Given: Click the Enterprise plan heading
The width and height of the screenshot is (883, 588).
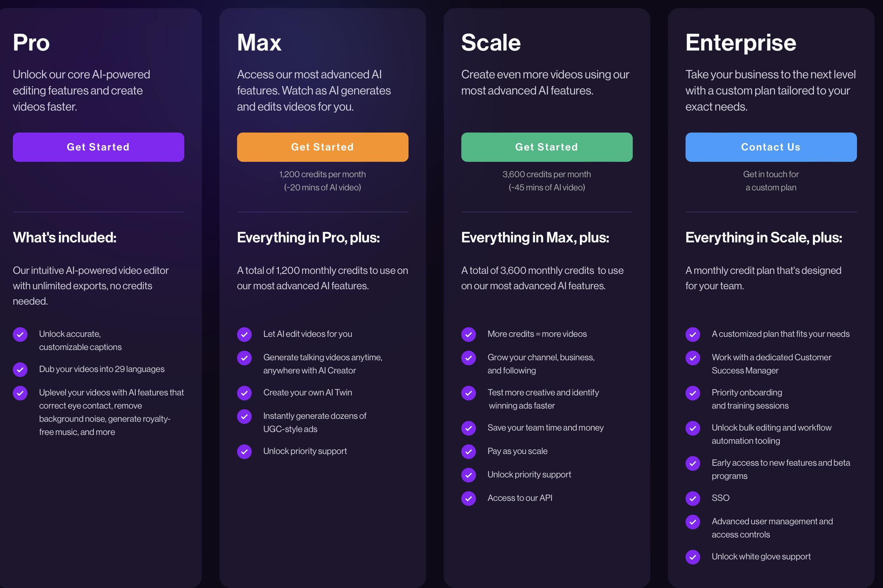Looking at the screenshot, I should [x=740, y=42].
